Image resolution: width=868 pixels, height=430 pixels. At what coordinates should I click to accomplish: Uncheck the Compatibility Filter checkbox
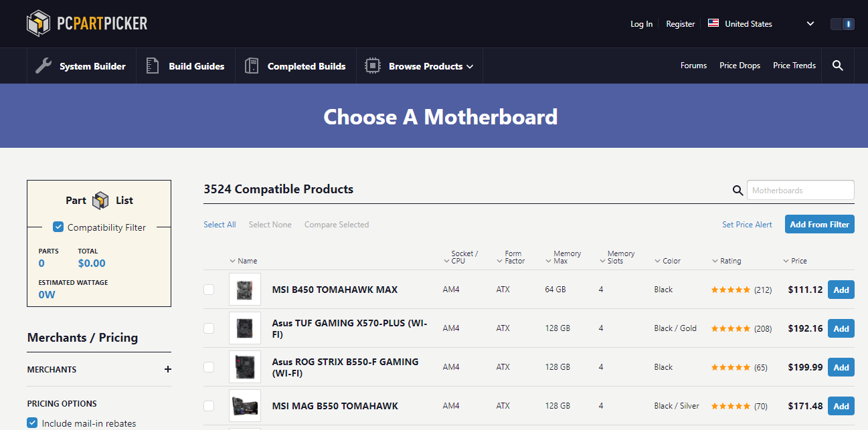[58, 227]
